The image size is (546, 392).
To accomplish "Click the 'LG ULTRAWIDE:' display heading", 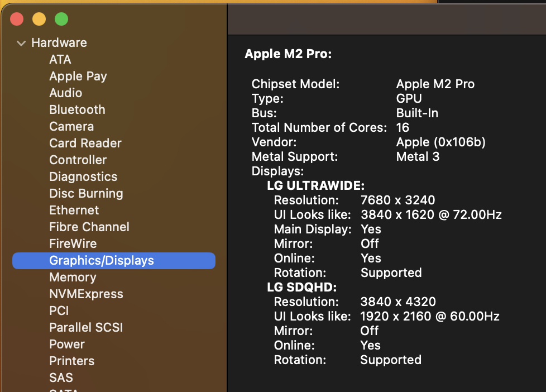I will click(316, 186).
